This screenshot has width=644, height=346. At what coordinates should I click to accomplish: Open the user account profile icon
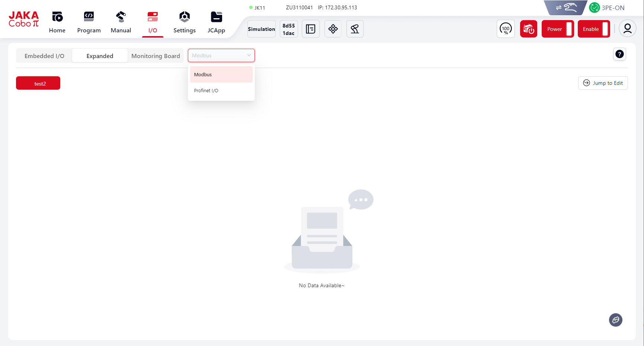coord(627,29)
